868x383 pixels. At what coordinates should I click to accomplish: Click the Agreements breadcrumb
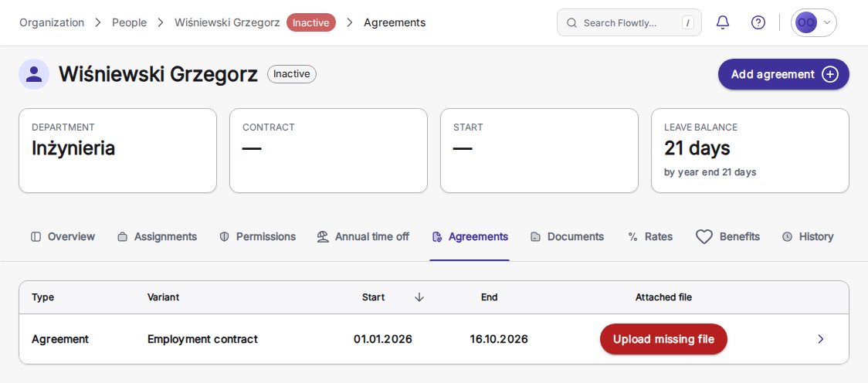[395, 22]
